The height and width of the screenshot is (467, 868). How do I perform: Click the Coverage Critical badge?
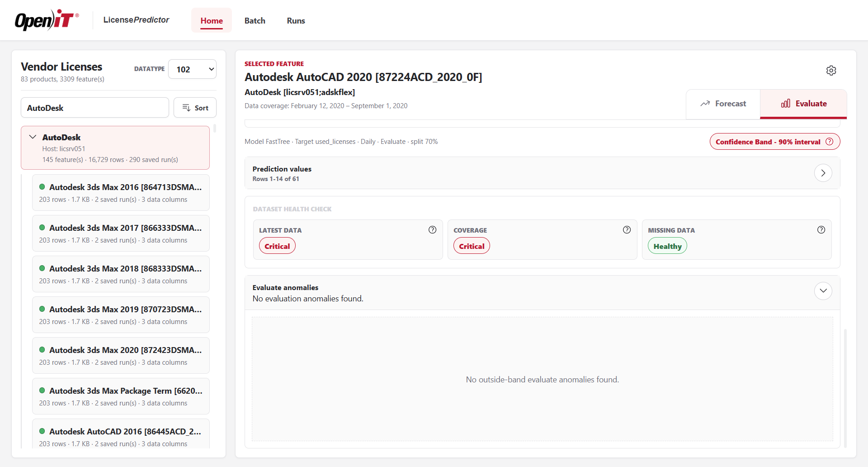click(x=472, y=246)
